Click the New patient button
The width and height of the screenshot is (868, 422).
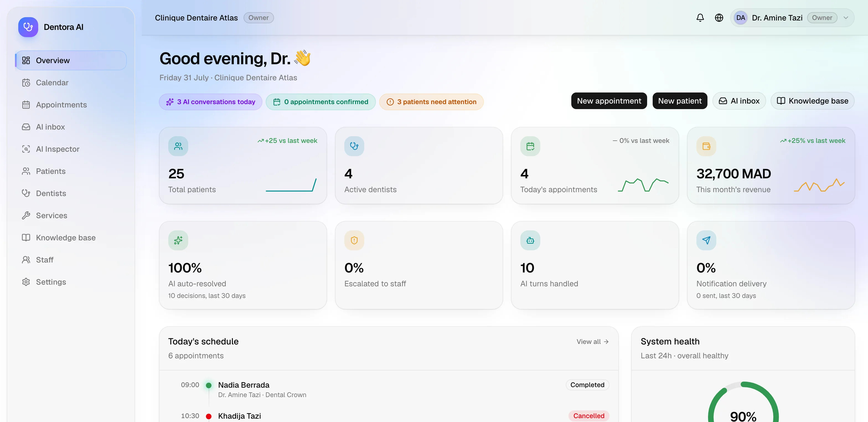coord(680,101)
